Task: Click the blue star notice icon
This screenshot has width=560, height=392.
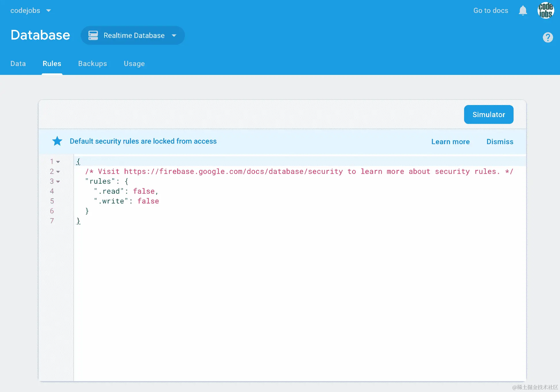Action: (x=57, y=141)
